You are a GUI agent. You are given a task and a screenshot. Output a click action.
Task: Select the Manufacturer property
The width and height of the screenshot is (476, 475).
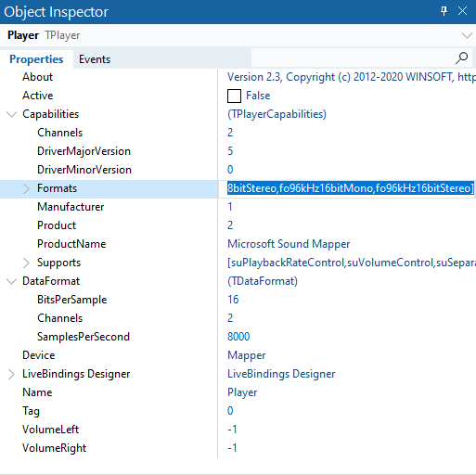[71, 207]
